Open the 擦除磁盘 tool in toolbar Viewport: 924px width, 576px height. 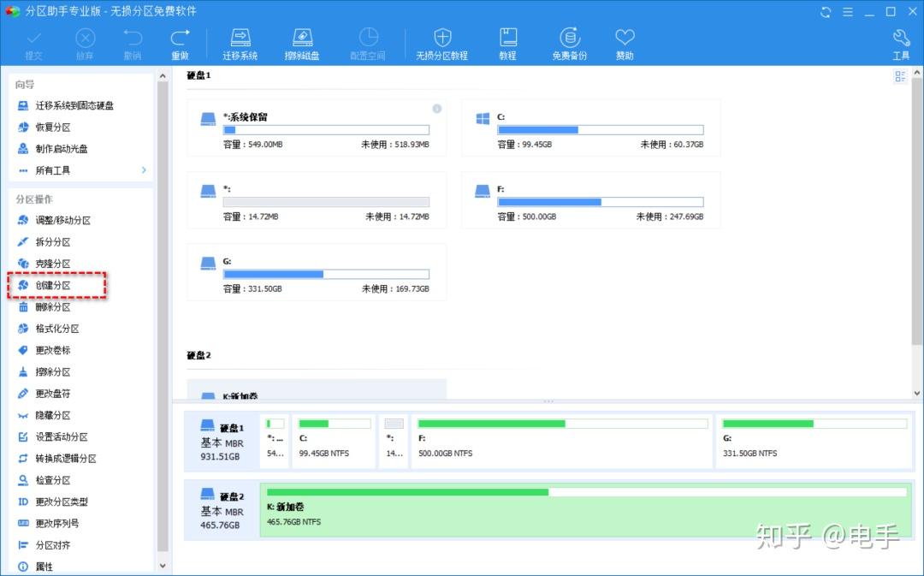[302, 44]
